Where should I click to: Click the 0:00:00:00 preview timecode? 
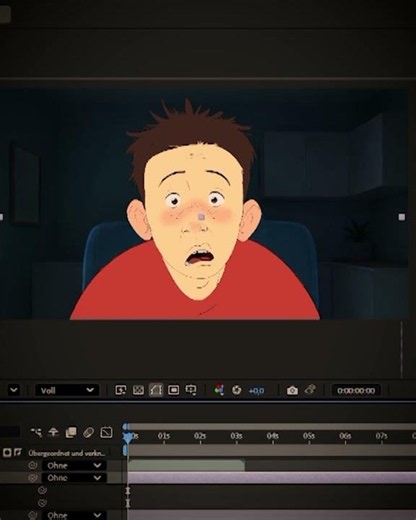[x=356, y=391]
